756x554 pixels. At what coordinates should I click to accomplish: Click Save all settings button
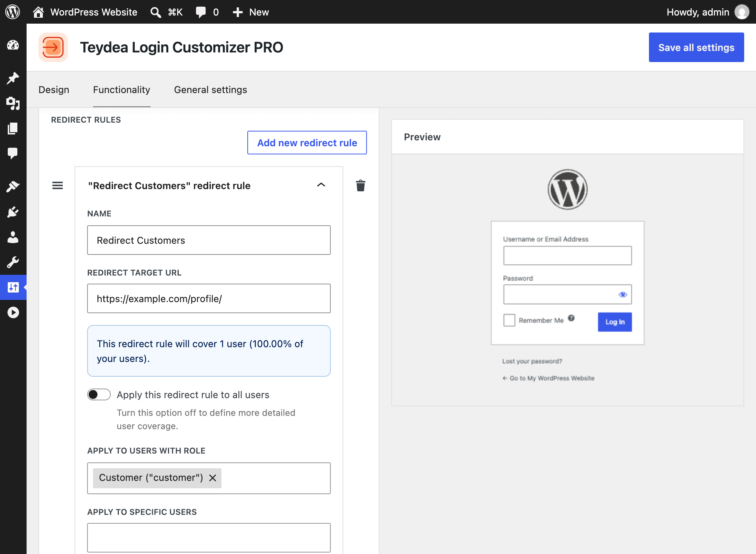point(696,47)
